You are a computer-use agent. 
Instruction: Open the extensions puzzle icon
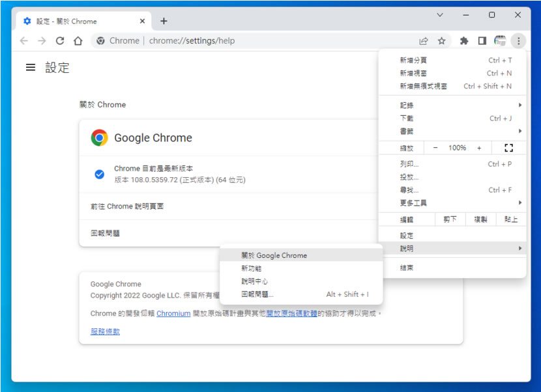coord(464,41)
